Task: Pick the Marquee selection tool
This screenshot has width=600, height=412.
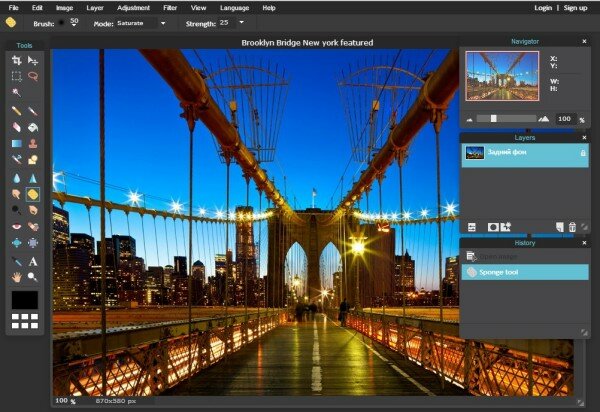Action: (x=16, y=76)
